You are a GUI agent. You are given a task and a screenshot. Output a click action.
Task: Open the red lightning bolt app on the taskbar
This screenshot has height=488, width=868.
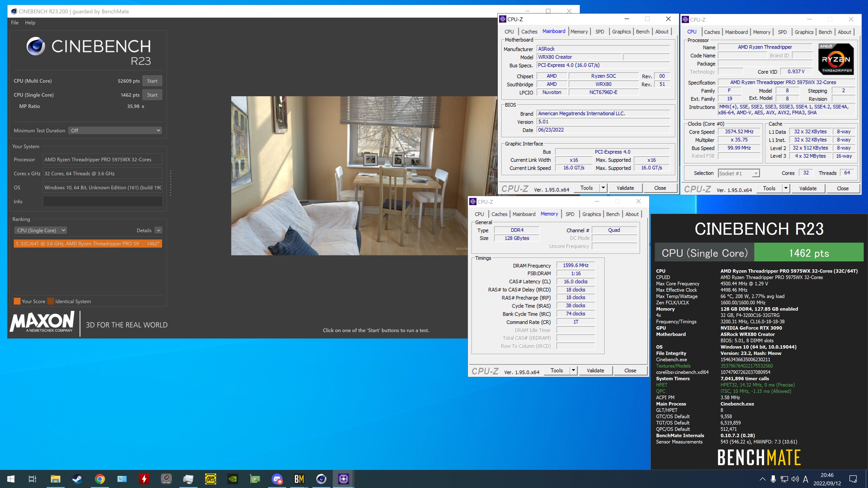(x=144, y=479)
